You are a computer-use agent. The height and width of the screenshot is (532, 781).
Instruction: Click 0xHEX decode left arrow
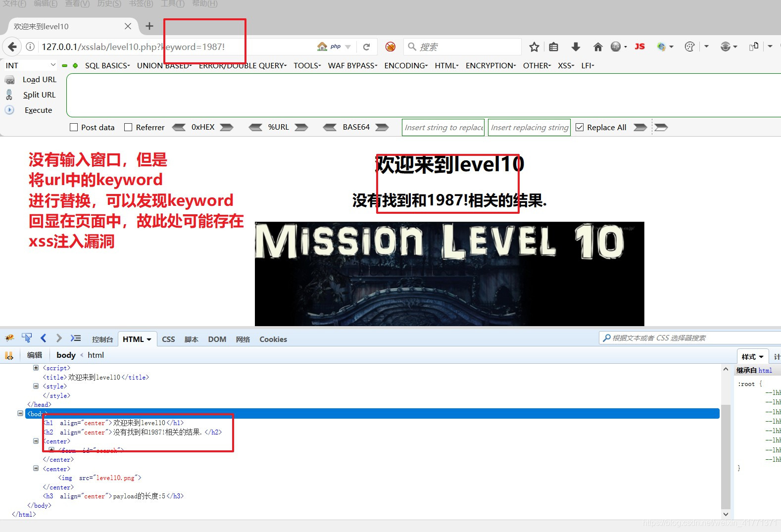pyautogui.click(x=179, y=127)
